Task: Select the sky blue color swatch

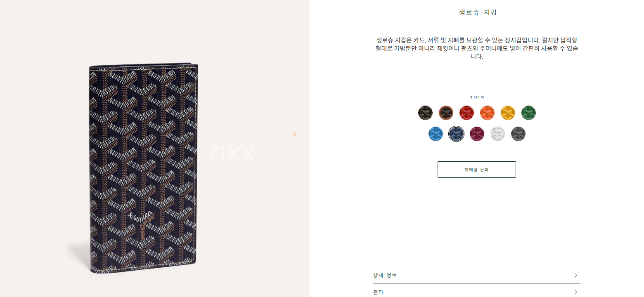Action: (436, 134)
